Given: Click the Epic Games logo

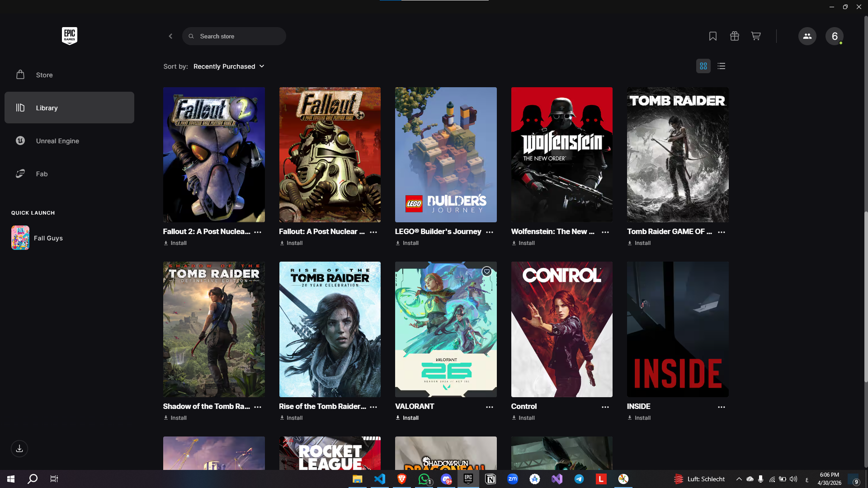Looking at the screenshot, I should point(70,36).
